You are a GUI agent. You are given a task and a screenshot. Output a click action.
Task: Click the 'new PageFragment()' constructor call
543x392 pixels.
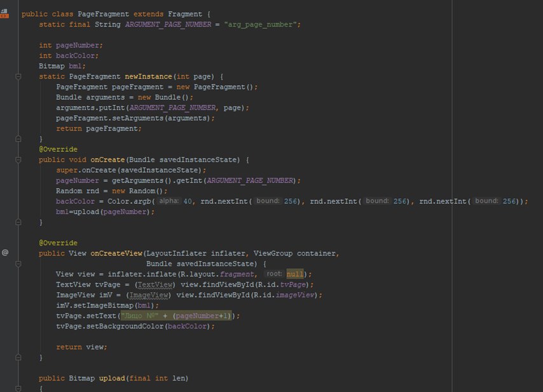215,87
